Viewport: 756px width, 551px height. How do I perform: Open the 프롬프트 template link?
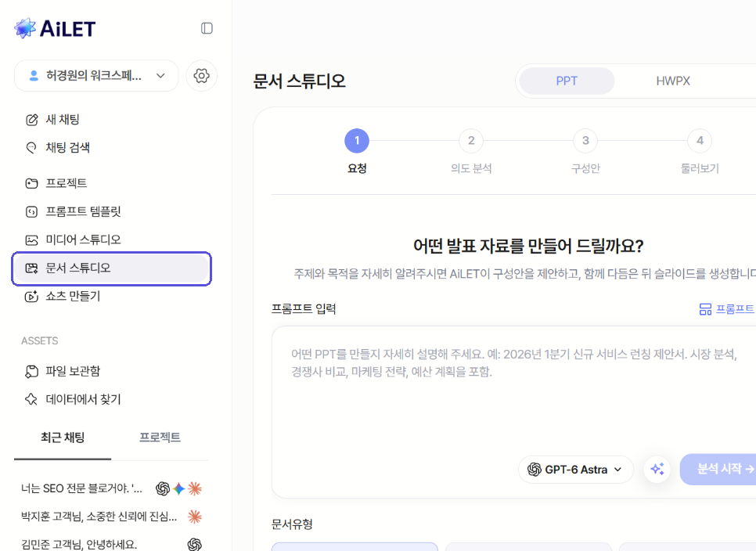[x=727, y=309]
